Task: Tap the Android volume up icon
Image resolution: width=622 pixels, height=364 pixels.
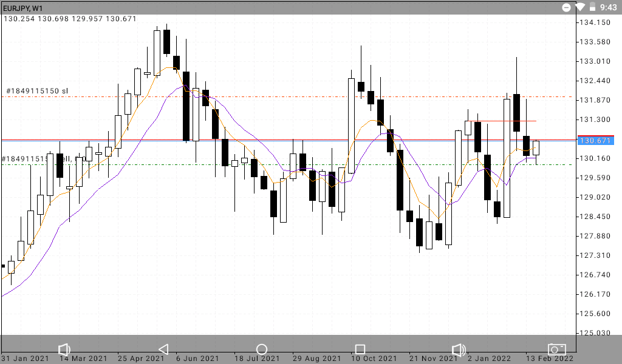Action: tap(459, 349)
